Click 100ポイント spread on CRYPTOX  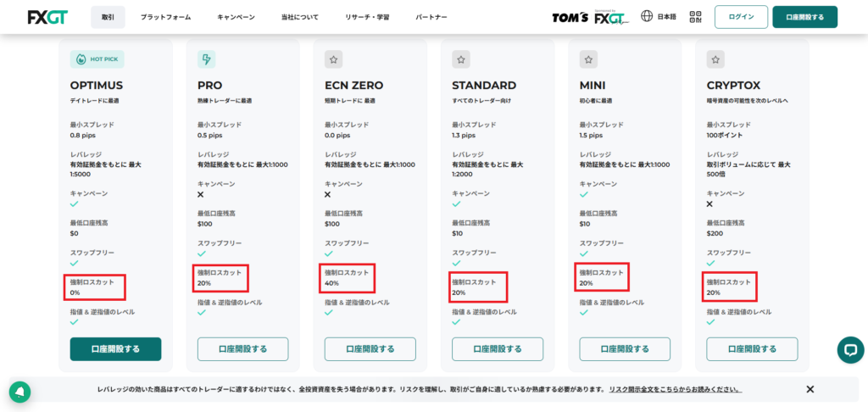click(725, 135)
